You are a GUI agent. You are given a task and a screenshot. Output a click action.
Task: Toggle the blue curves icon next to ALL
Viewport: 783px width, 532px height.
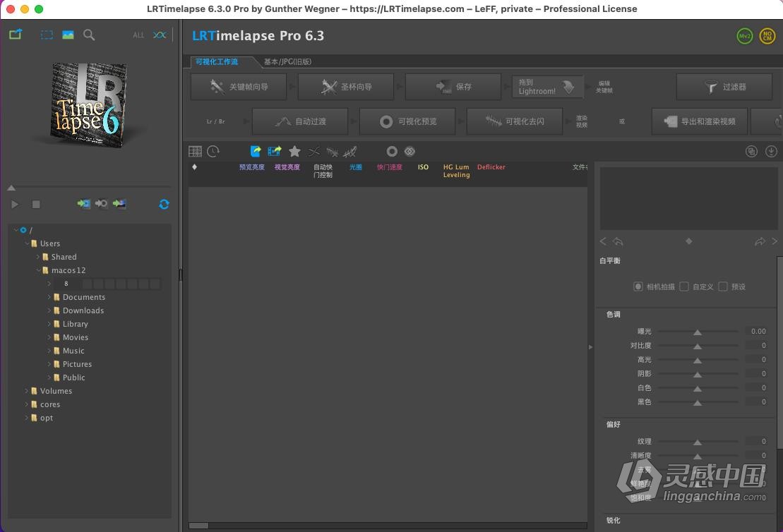[x=160, y=35]
